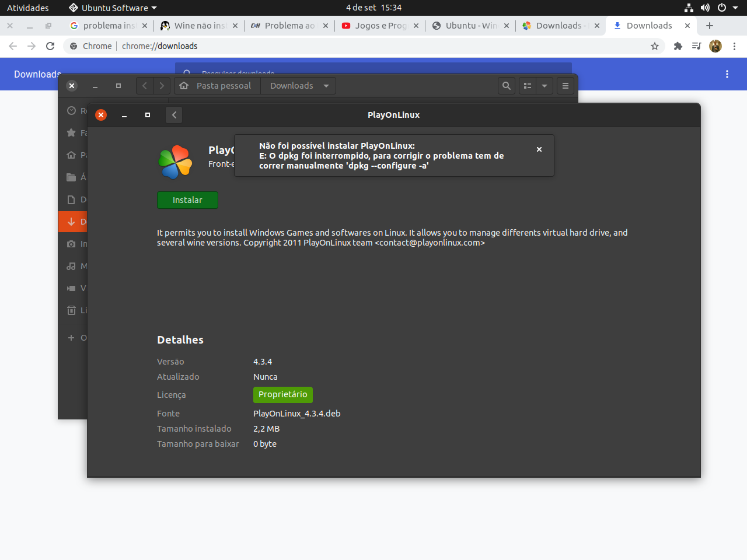747x560 pixels.
Task: Click the volume icon in top bar
Action: coord(705,8)
